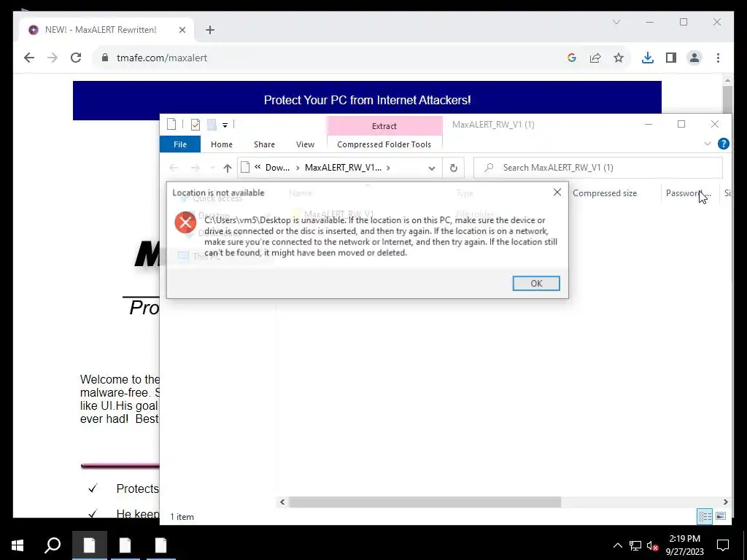
Task: Sort by the Compressed size column
Action: point(605,192)
